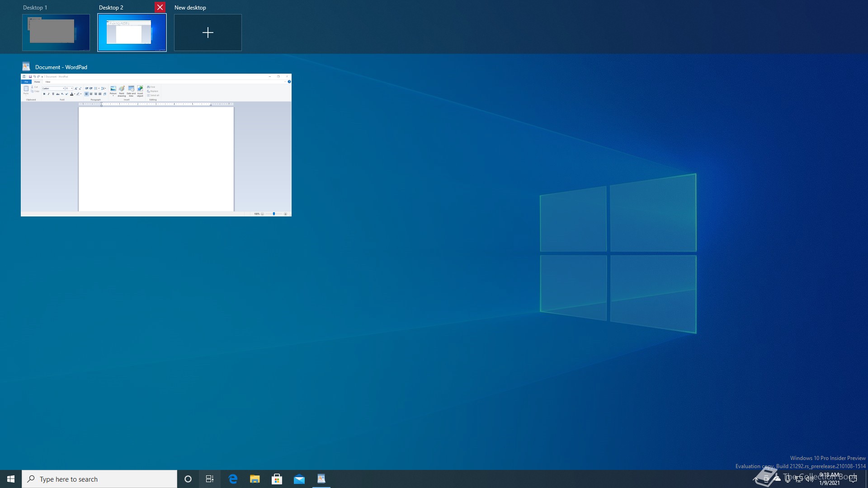This screenshot has width=868, height=488.
Task: Open the Document - WordPad window preview
Action: click(156, 145)
